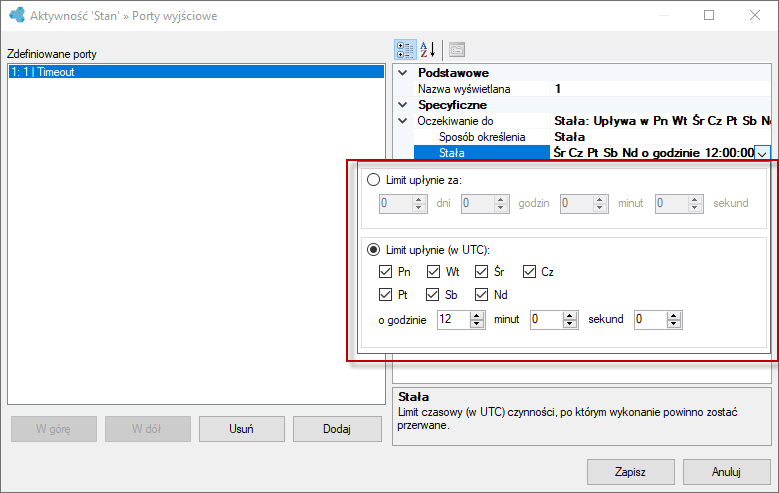Close the dialog window
The width and height of the screenshot is (779, 493).
click(x=755, y=15)
